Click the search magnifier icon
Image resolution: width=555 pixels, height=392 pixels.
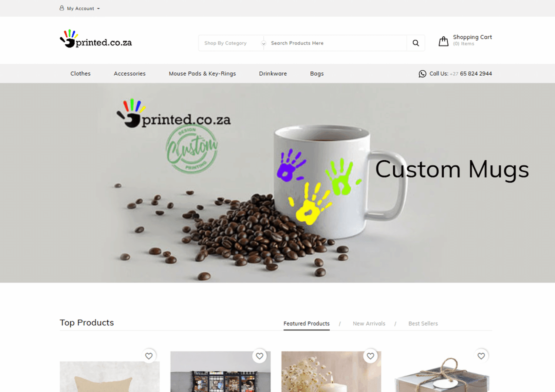pyautogui.click(x=416, y=43)
